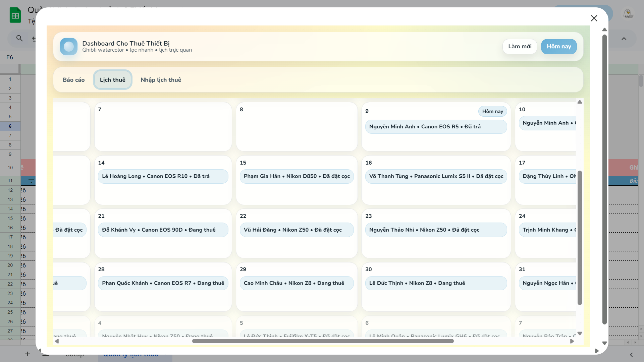Image resolution: width=644 pixels, height=362 pixels.
Task: Click the Dashboard watercolor logo icon
Action: pyautogui.click(x=69, y=47)
